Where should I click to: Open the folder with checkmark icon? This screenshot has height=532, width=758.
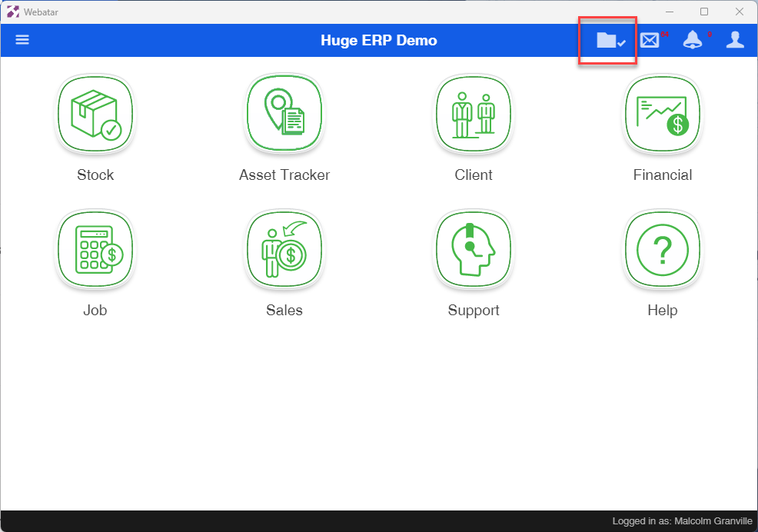(x=610, y=40)
